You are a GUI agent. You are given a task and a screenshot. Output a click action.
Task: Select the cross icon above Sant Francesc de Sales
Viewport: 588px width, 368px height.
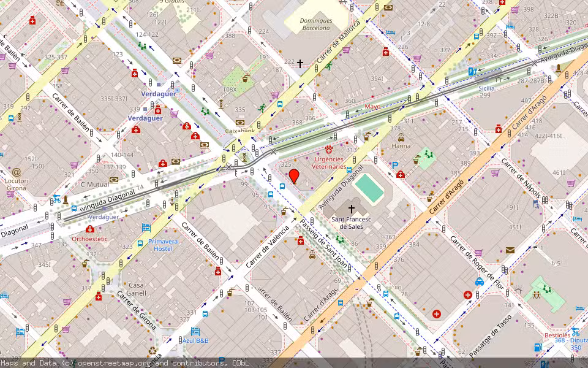[352, 209]
